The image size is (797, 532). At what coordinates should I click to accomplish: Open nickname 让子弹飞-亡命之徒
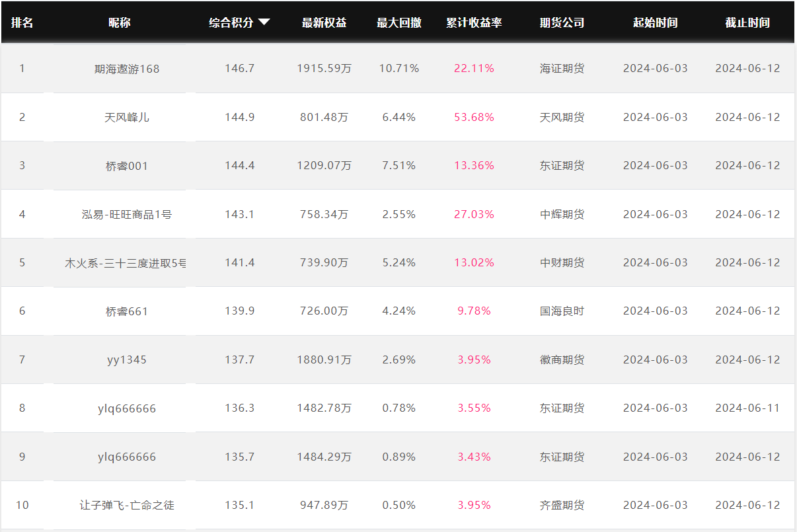point(127,505)
